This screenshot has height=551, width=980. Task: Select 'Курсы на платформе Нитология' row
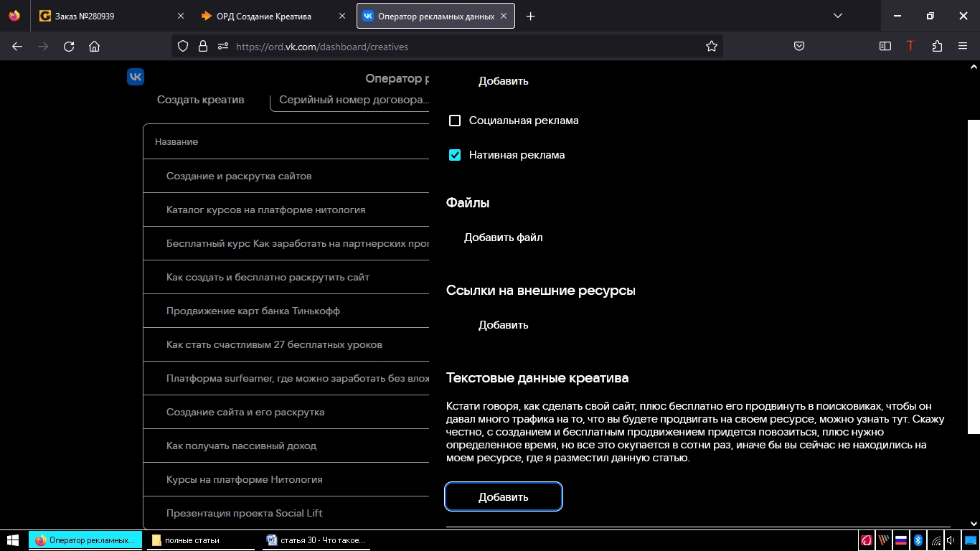click(x=286, y=479)
